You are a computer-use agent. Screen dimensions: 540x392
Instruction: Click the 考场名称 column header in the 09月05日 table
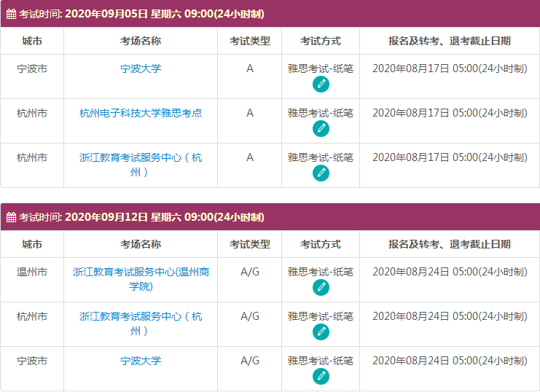tap(141, 41)
